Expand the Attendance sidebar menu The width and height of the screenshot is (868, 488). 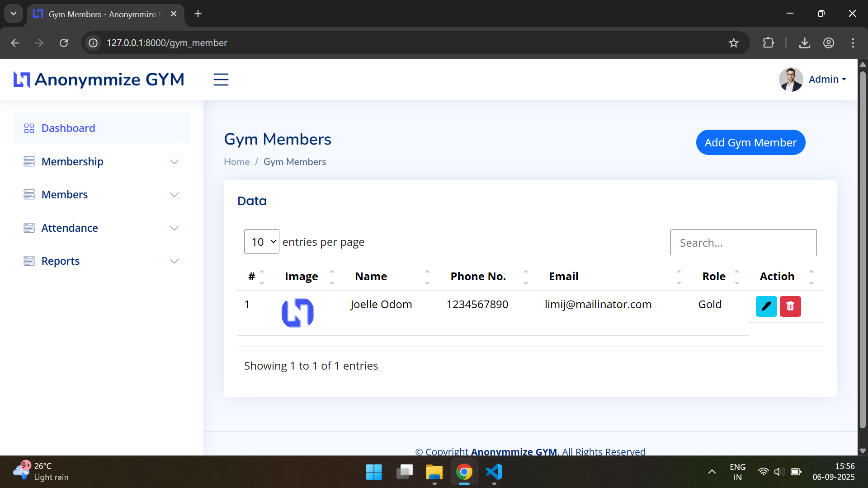102,228
